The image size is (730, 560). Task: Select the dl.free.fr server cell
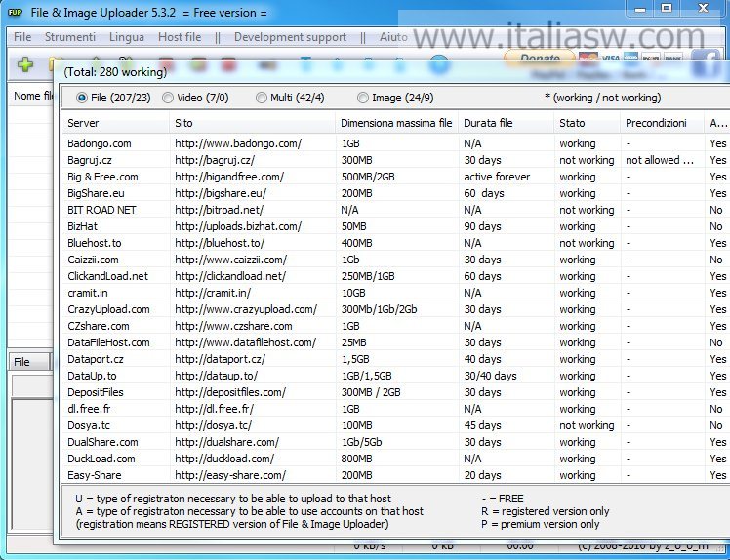click(89, 409)
